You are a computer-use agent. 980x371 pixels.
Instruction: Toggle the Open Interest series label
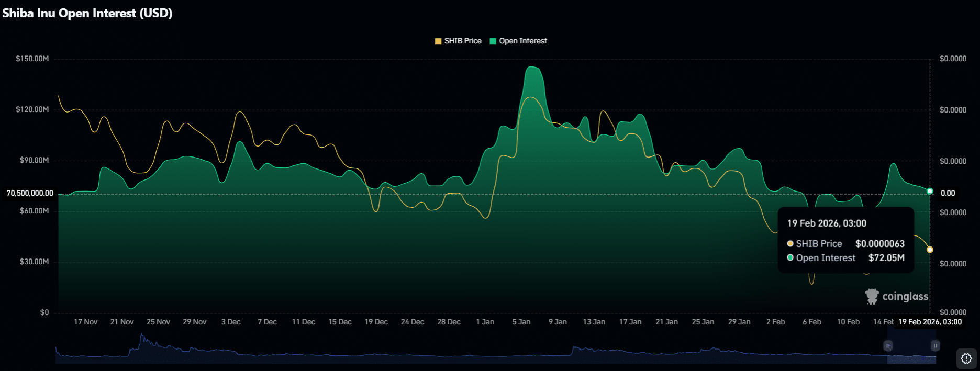[x=522, y=41]
